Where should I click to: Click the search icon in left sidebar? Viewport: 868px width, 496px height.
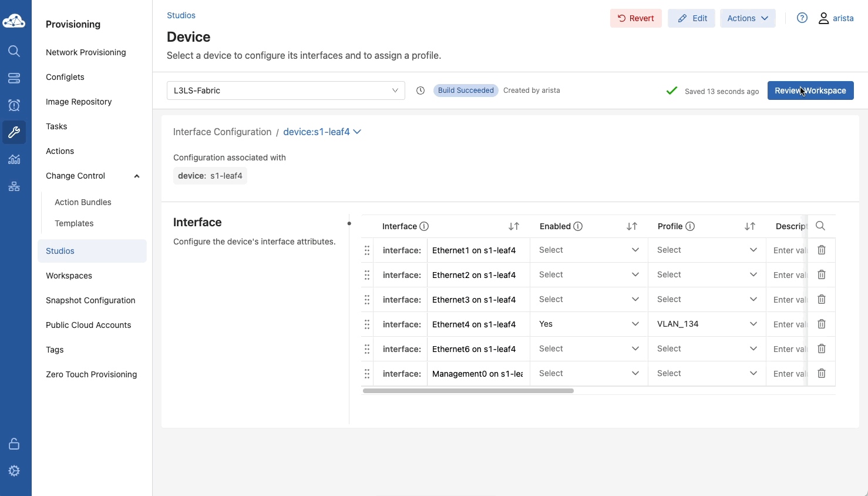tap(14, 51)
